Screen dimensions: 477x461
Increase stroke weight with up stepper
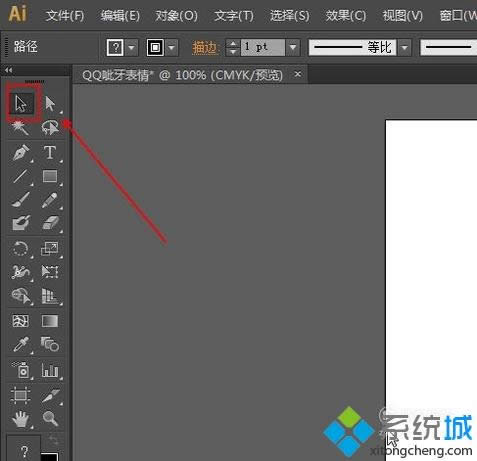[x=233, y=44]
